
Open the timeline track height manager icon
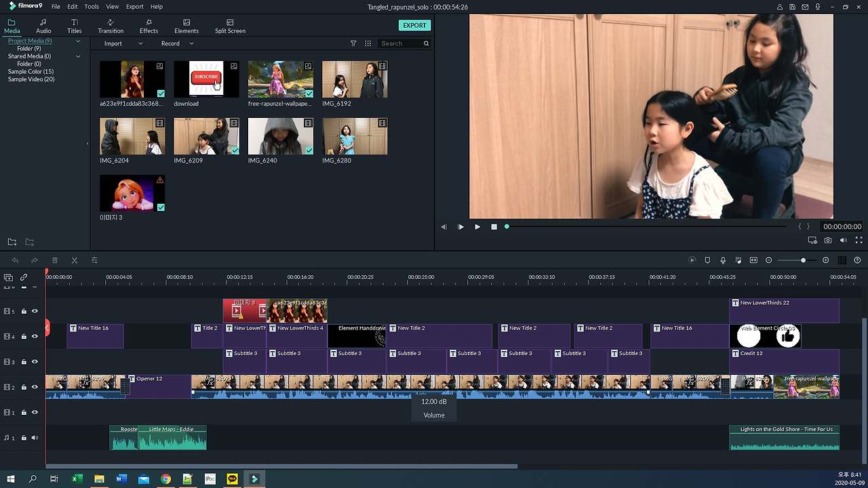(x=842, y=260)
